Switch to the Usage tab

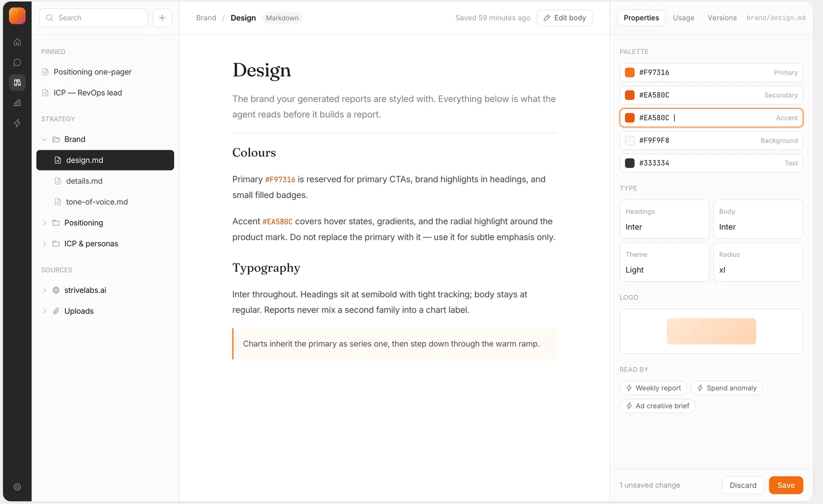tap(683, 18)
